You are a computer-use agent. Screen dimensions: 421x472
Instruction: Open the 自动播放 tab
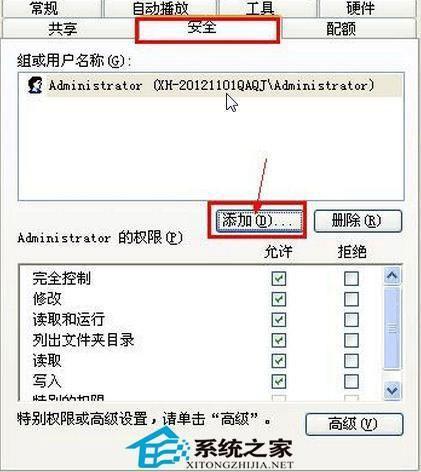(x=160, y=8)
